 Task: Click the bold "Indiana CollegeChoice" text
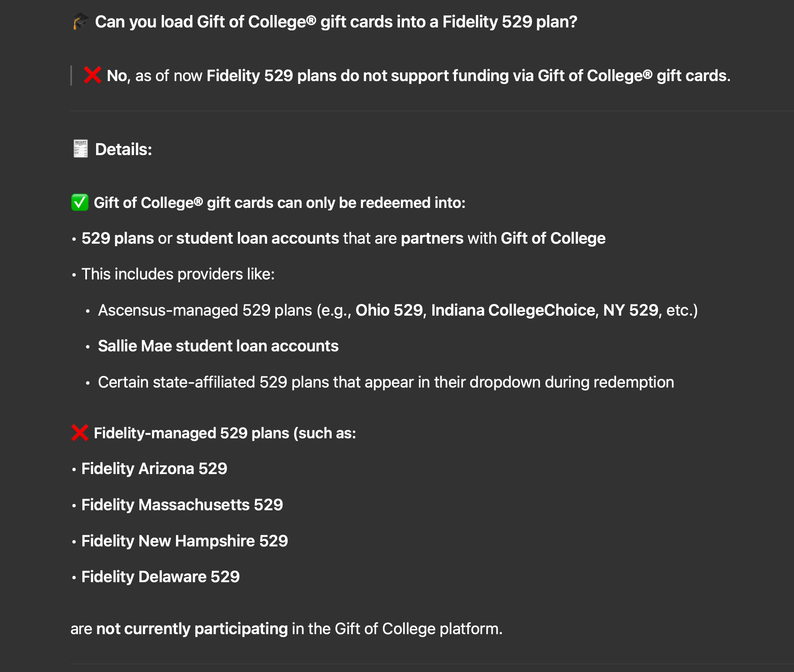tap(513, 310)
